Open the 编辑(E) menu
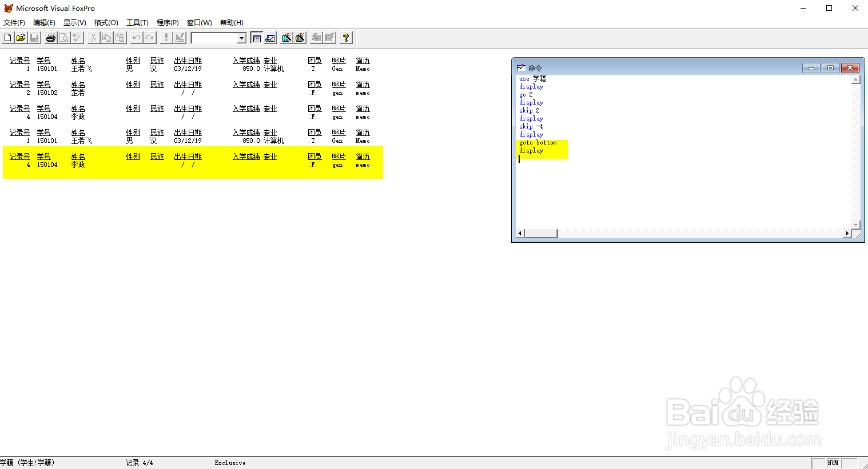Viewport: 868px width, 469px height. point(44,23)
